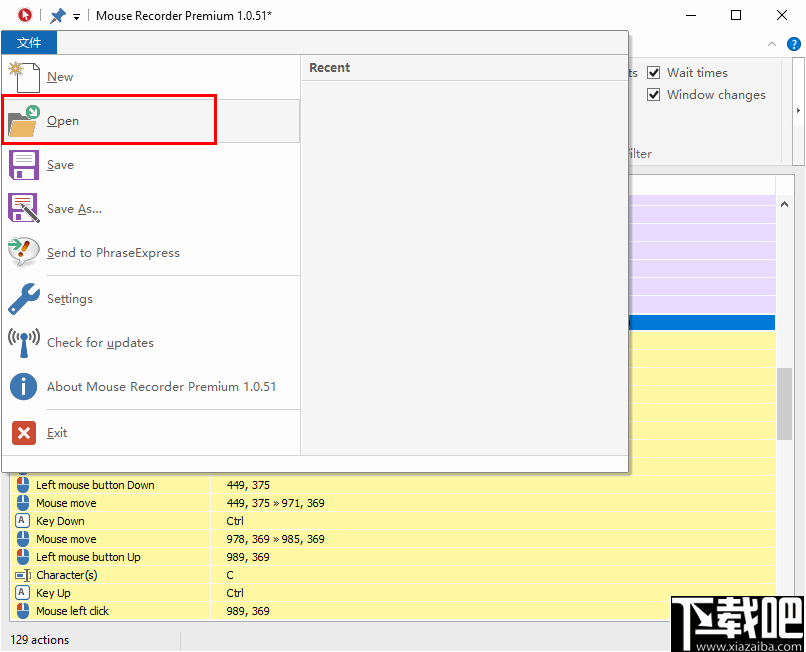Expand the right edge panel arrow
The image size is (806, 652).
(798, 111)
